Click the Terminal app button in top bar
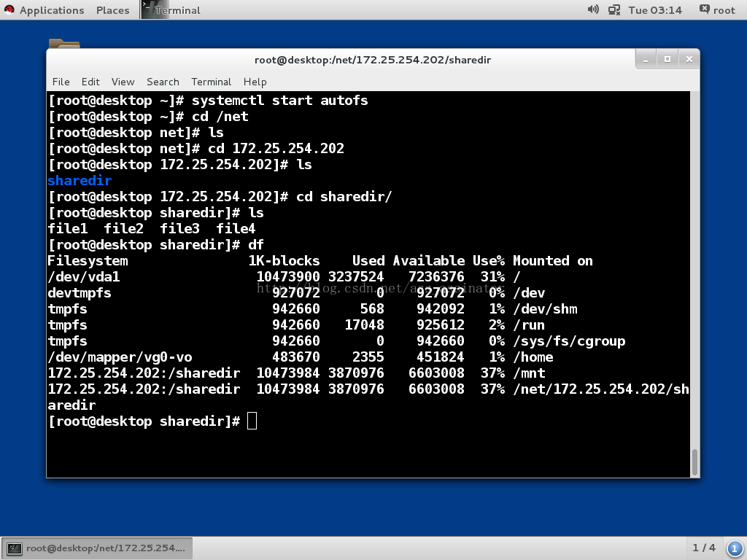747x560 pixels. click(171, 10)
